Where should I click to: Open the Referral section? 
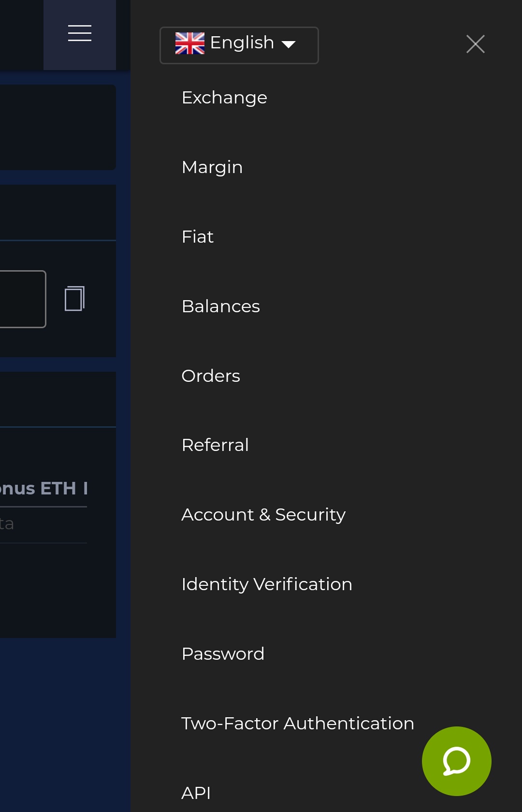tap(215, 445)
